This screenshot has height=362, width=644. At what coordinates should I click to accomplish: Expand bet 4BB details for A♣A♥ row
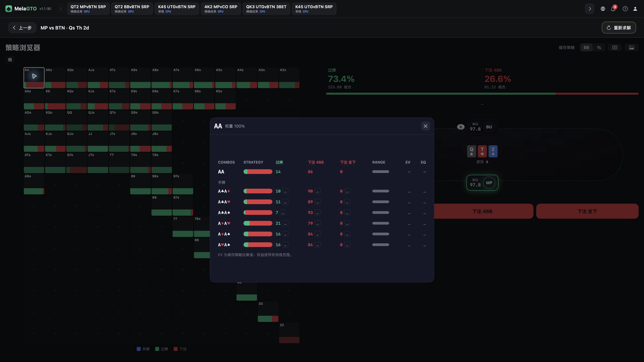click(317, 202)
